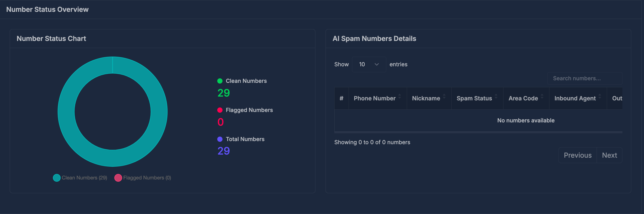Click the teal Clean Numbers legend swatch
Viewport: 644px width, 214px height.
[56, 178]
